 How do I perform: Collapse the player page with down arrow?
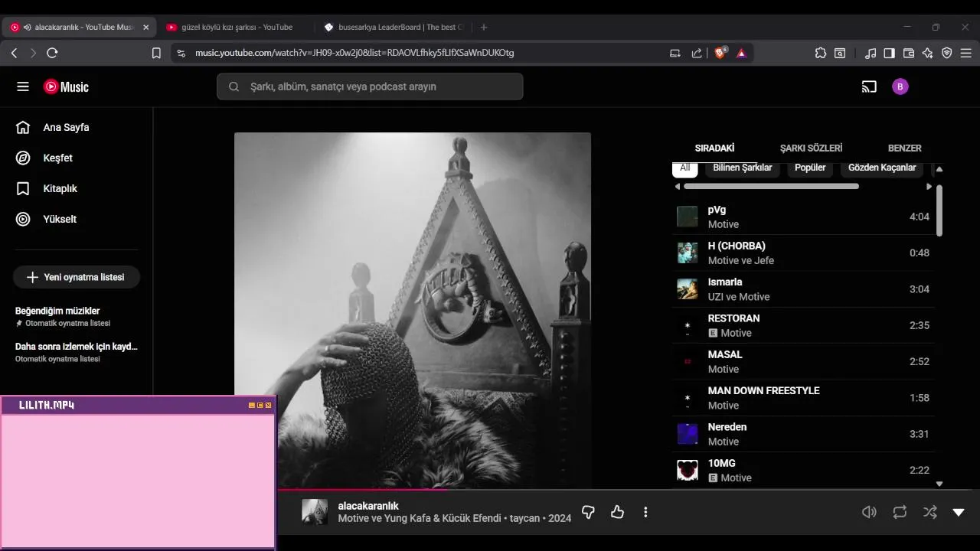959,512
